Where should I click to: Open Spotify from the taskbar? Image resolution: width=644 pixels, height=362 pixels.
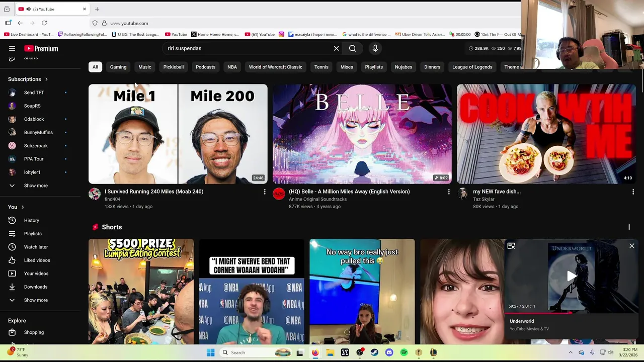pyautogui.click(x=404, y=352)
